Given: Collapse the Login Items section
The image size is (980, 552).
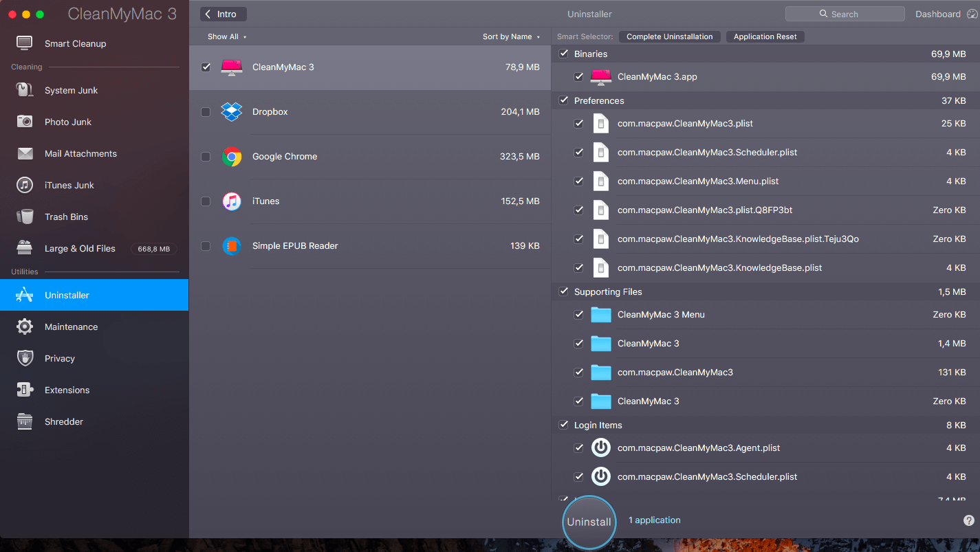Looking at the screenshot, I should (564, 425).
